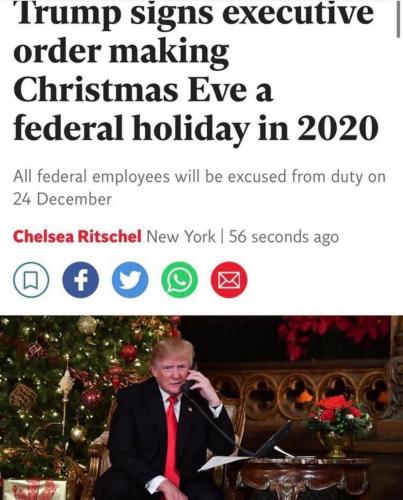Screen dimensions: 403x500
Task: Click the wrapped gift under the tree
Action: pyautogui.click(x=35, y=489)
